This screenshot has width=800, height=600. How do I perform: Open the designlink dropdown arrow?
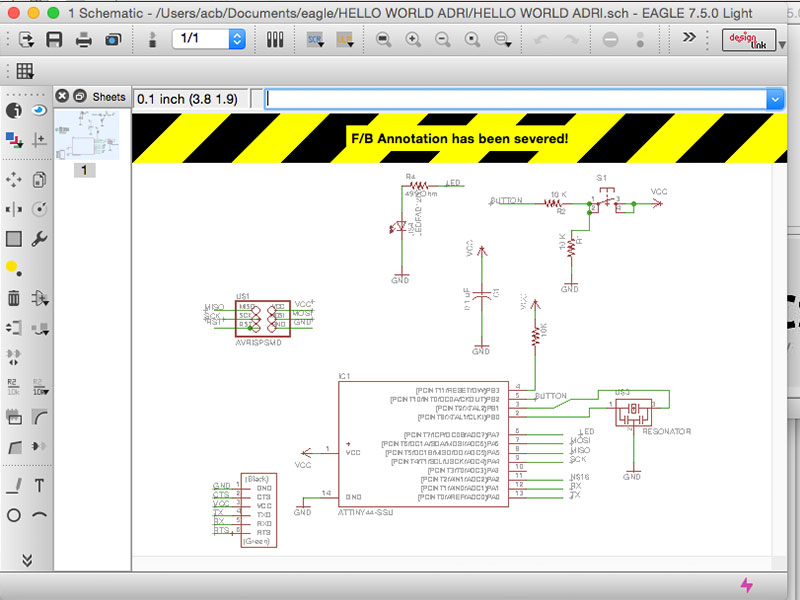(x=782, y=45)
